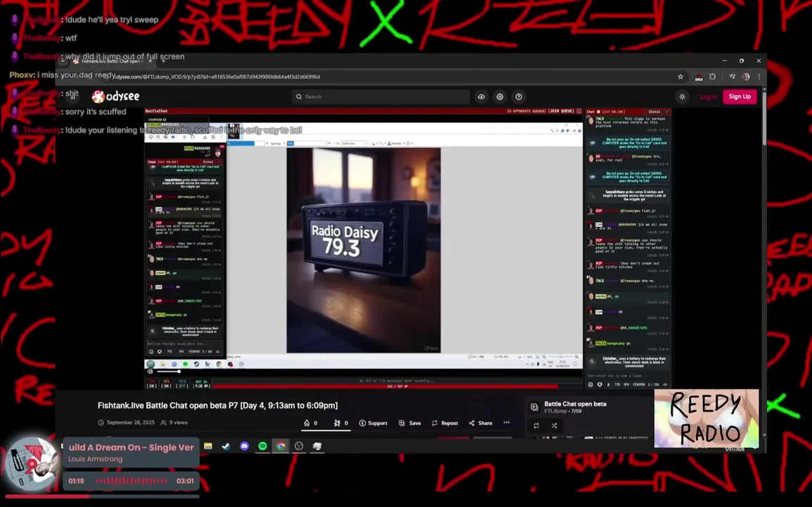Click the playlist icon beside Battle Chat
Image resolution: width=812 pixels, height=507 pixels.
(535, 407)
